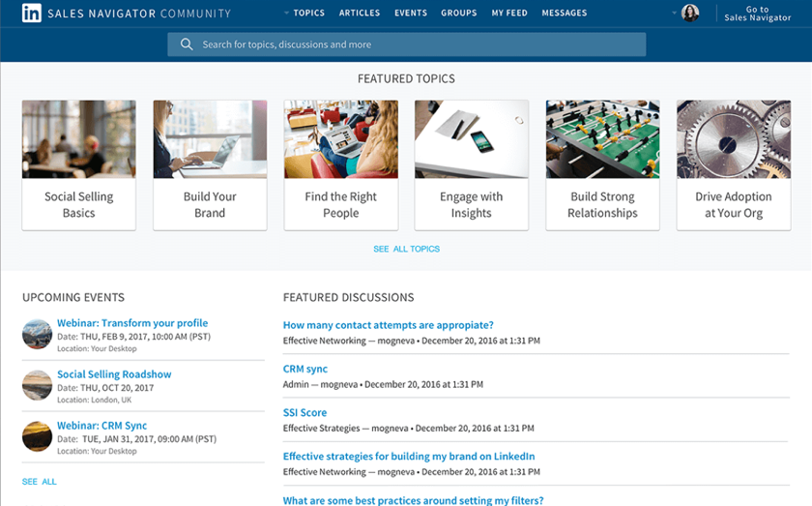Click the Sales Navigator Community title
Image resolution: width=812 pixels, height=506 pixels.
point(139,14)
